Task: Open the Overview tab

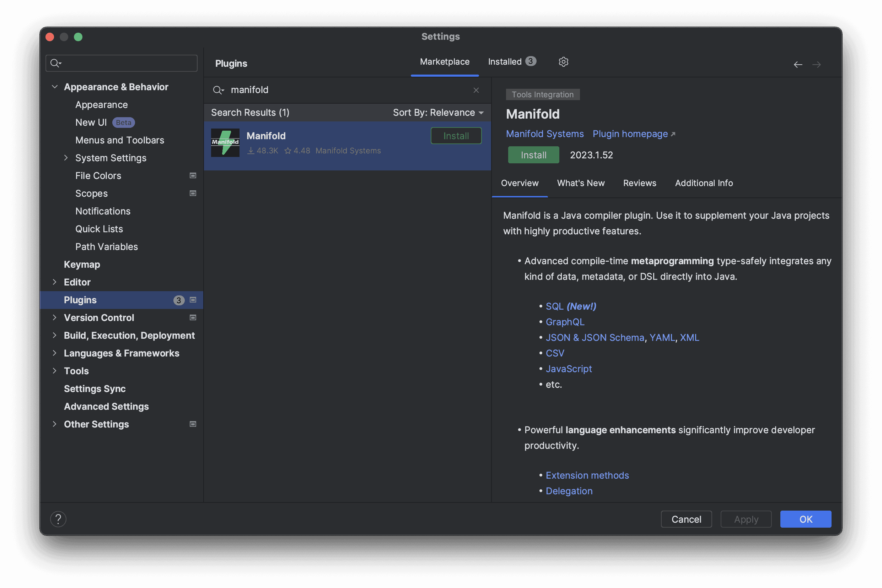Action: (x=520, y=183)
